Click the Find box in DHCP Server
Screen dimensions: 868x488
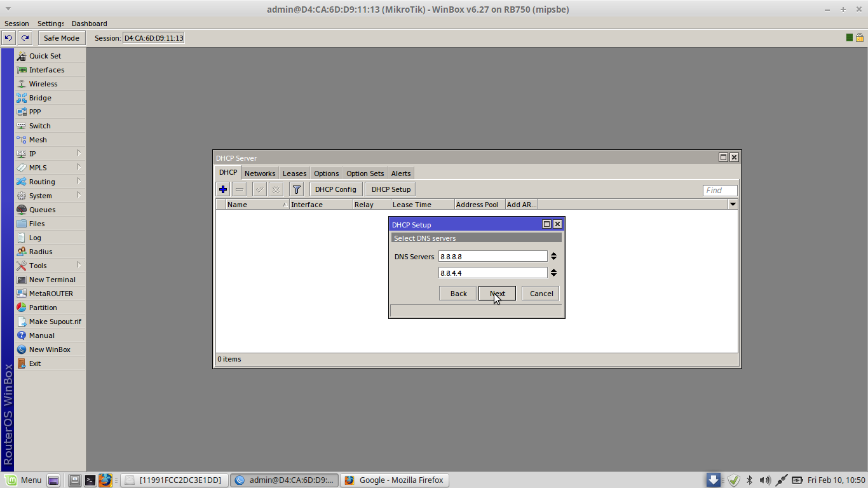[720, 190]
